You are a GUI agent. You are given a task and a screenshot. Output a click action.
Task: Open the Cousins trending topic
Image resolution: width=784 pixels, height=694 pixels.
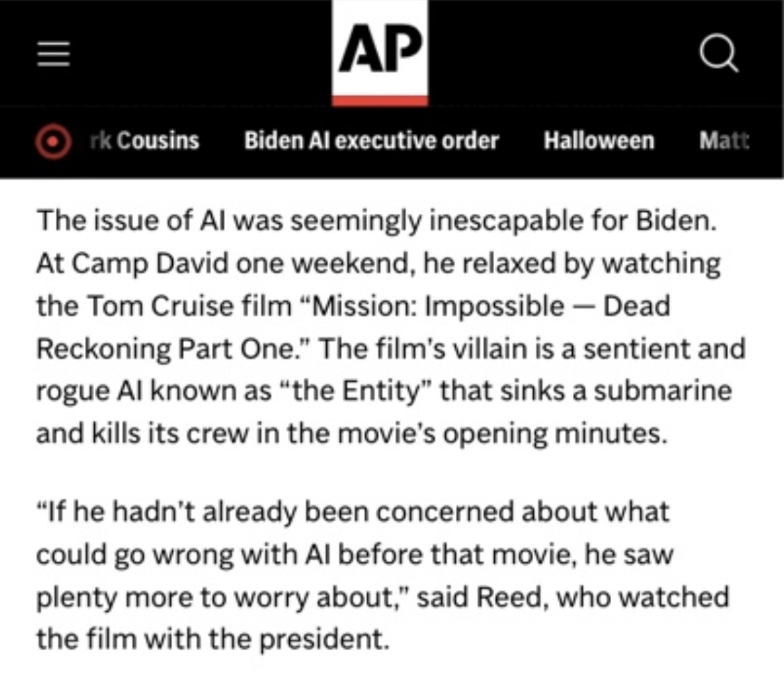tap(145, 141)
